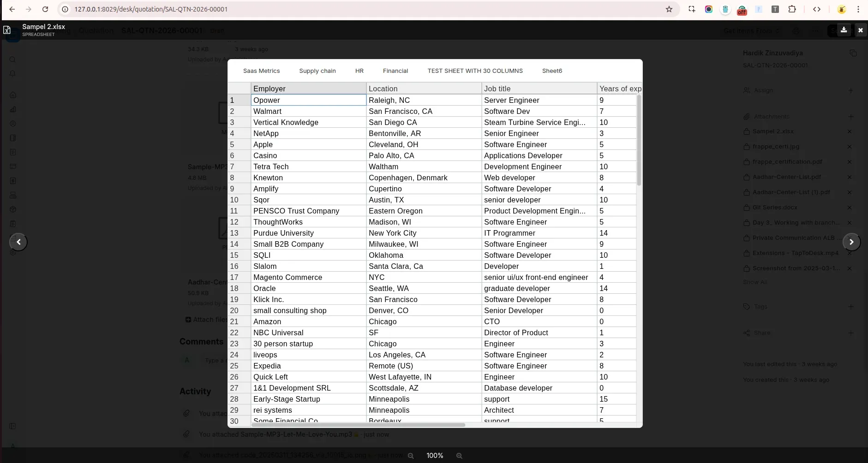Click the browser address bar URL

tap(151, 9)
